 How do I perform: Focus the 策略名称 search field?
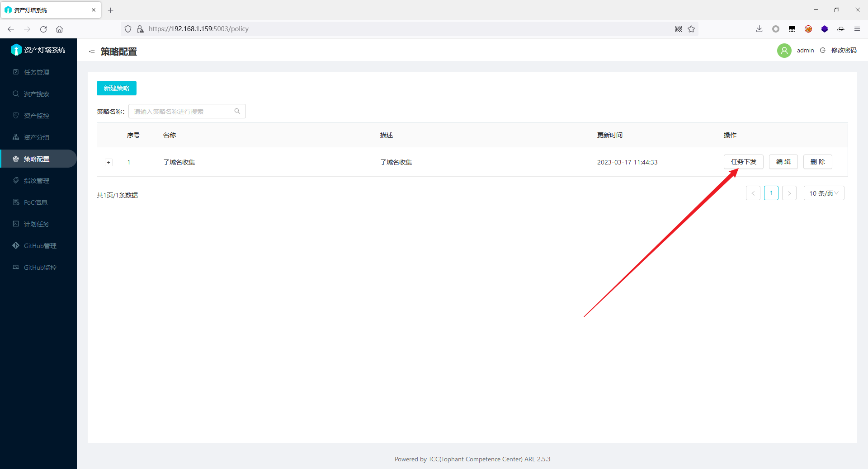[x=187, y=111]
